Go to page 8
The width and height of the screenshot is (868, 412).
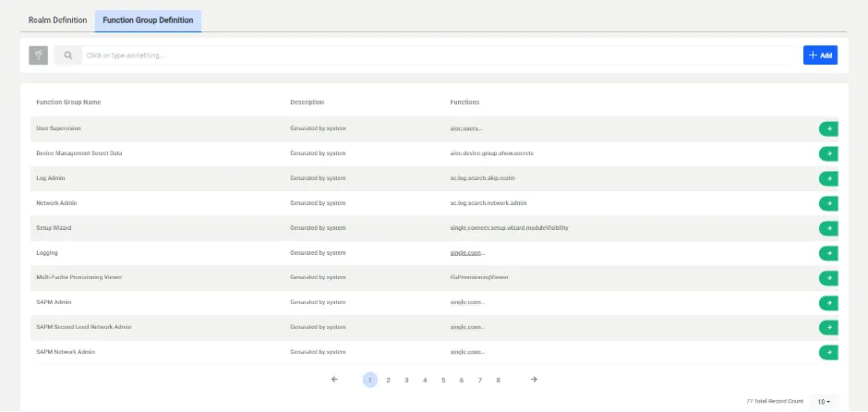[499, 380]
